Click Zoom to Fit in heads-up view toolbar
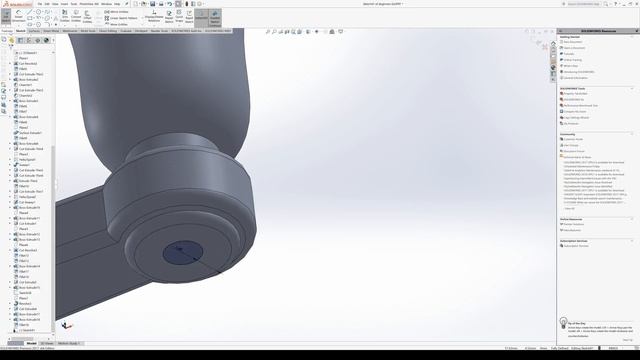This screenshot has height=360, width=640. (x=268, y=31)
